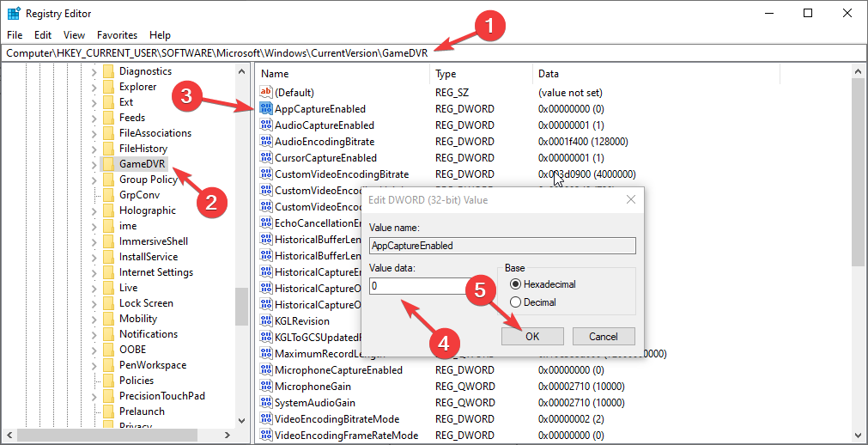Expand the ImmersiveShell tree node
Image resolution: width=868 pixels, height=445 pixels.
pyautogui.click(x=94, y=241)
